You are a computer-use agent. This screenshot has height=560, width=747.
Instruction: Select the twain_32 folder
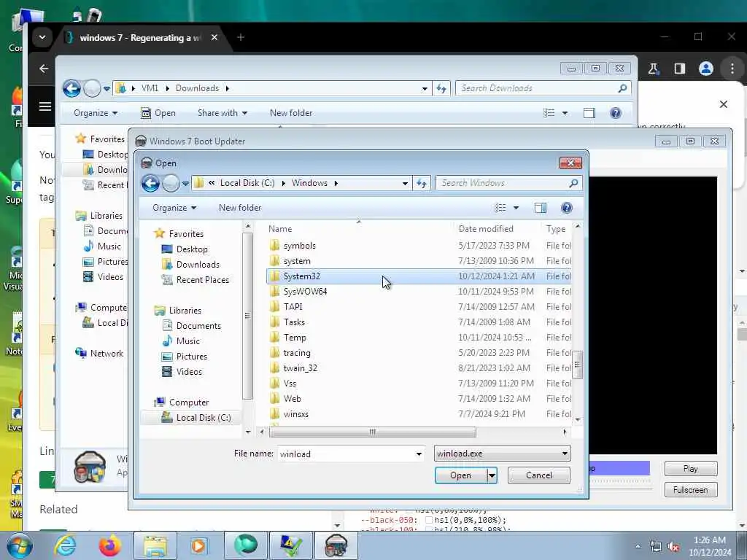[x=419, y=368]
